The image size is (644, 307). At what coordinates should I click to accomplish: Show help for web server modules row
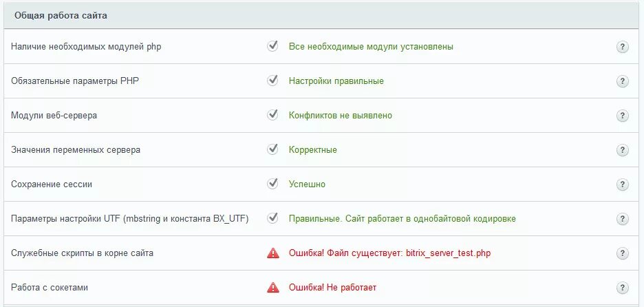pos(622,116)
